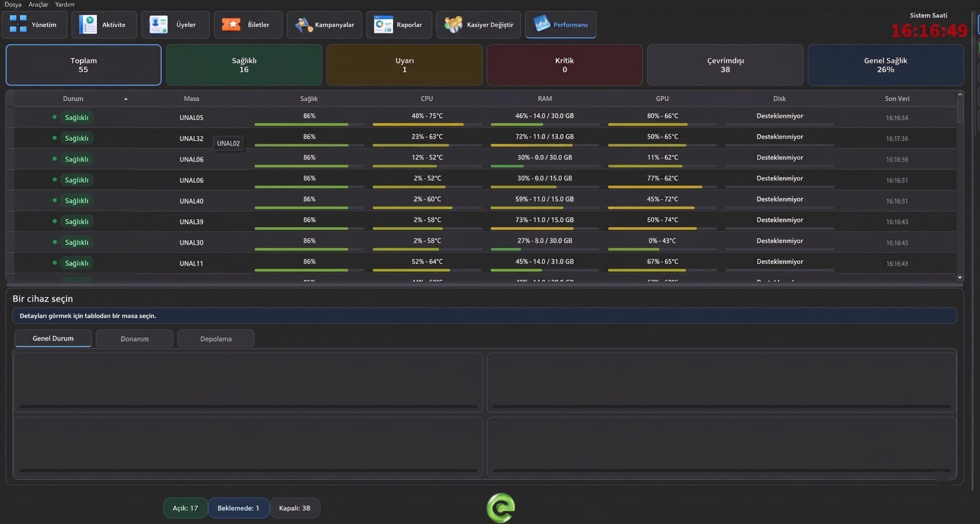Viewport: 980px width, 524px height.
Task: Open Üyeler member card icon
Action: pyautogui.click(x=158, y=24)
